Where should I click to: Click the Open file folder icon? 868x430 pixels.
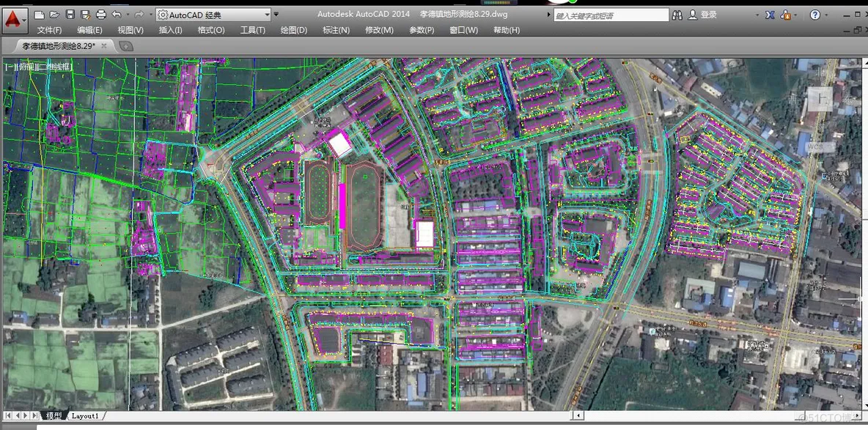point(54,15)
